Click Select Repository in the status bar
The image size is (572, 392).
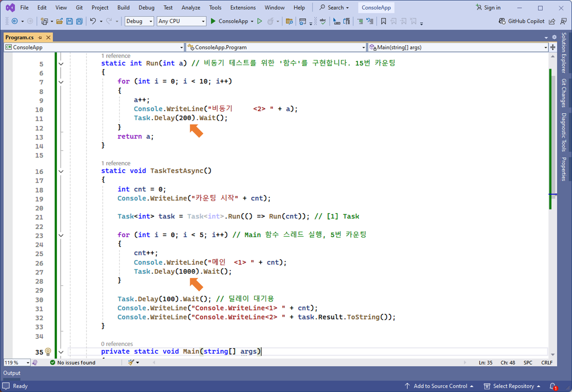[x=512, y=386]
